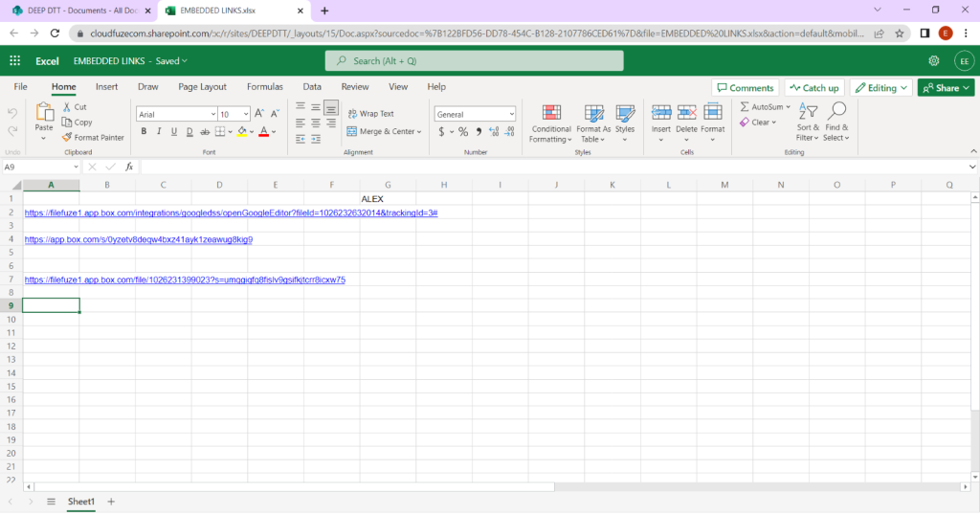Open the Editing mode dropdown
This screenshot has height=515, width=980.
(881, 88)
